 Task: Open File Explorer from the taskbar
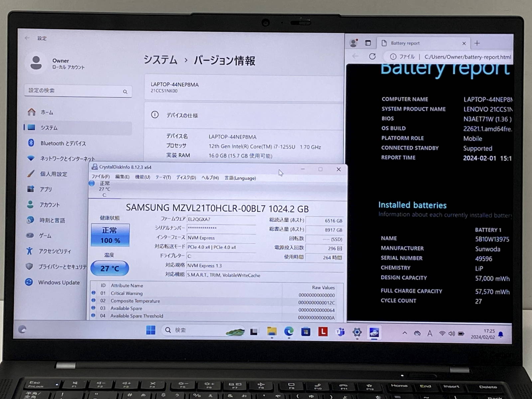click(272, 332)
